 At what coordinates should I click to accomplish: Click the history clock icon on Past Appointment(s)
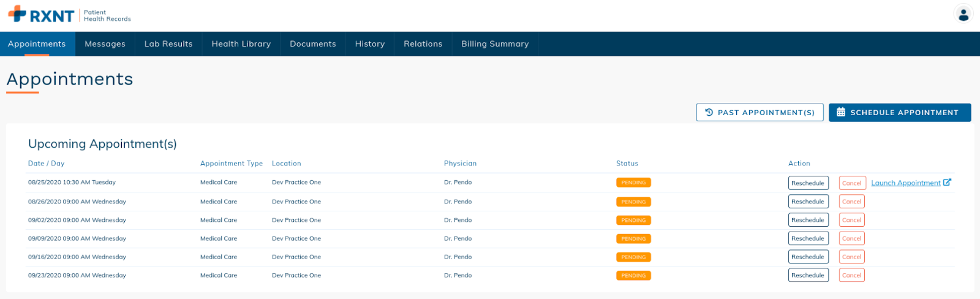(x=709, y=112)
